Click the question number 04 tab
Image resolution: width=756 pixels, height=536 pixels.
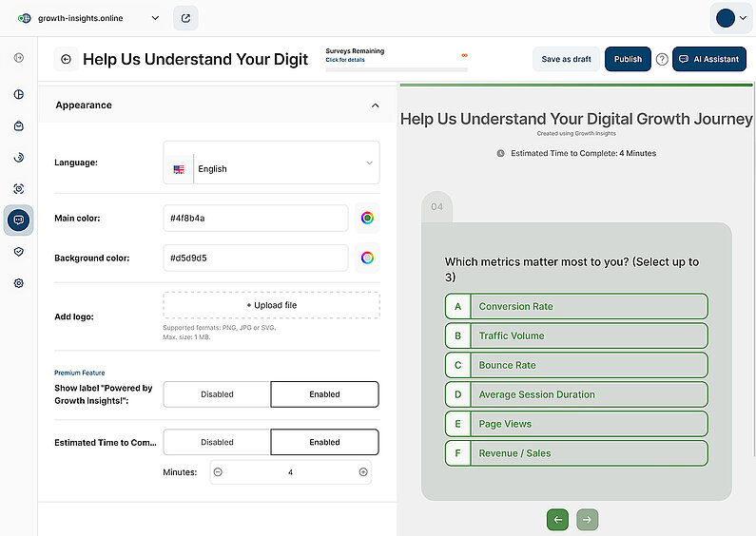[x=436, y=207]
